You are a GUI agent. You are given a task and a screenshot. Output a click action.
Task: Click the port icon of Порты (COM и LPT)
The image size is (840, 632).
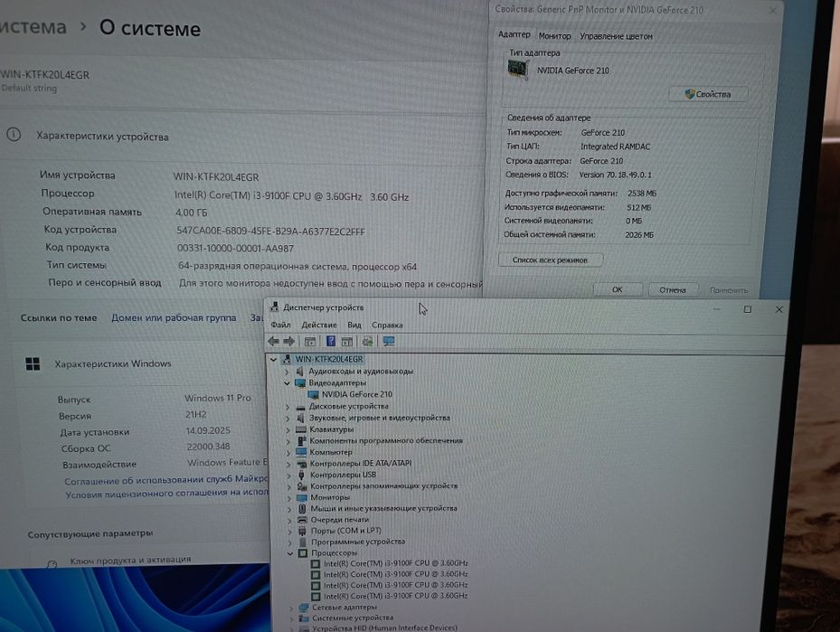(303, 531)
